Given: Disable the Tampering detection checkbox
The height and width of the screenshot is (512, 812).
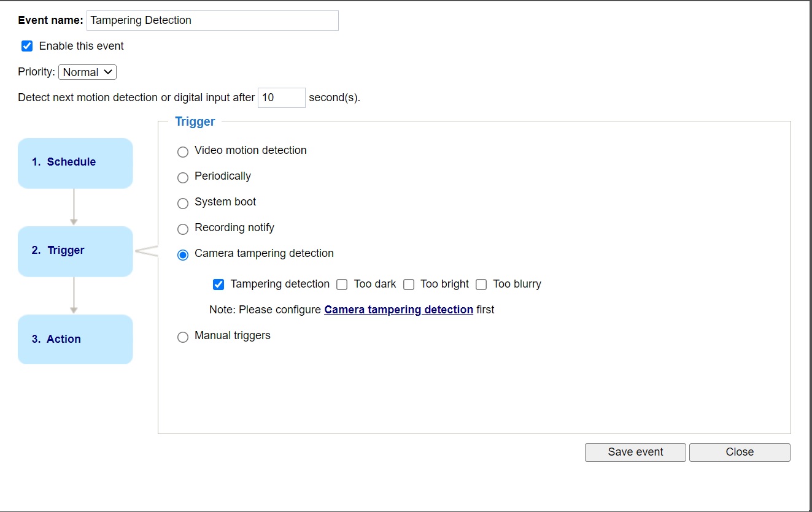Looking at the screenshot, I should (x=218, y=284).
